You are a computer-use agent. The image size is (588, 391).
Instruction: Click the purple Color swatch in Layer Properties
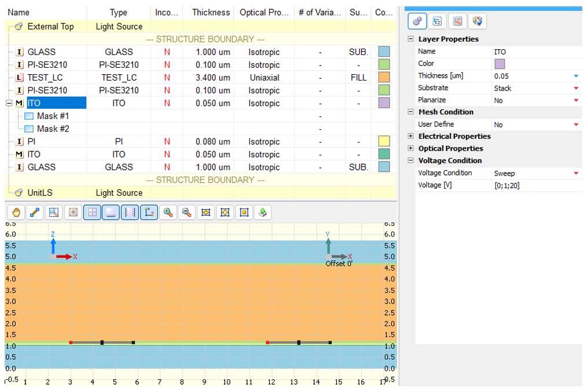coord(499,64)
